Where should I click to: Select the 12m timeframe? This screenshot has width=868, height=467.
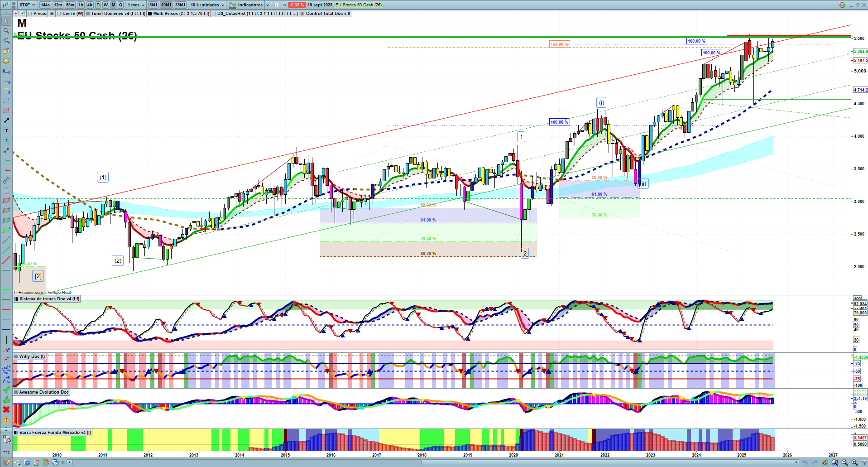tap(58, 5)
